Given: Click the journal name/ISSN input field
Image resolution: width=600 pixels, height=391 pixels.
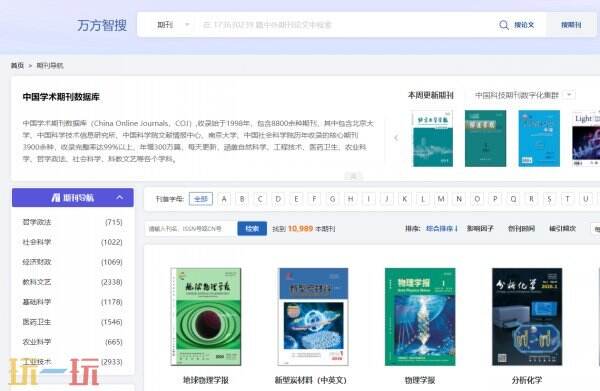Looking at the screenshot, I should click(x=190, y=229).
